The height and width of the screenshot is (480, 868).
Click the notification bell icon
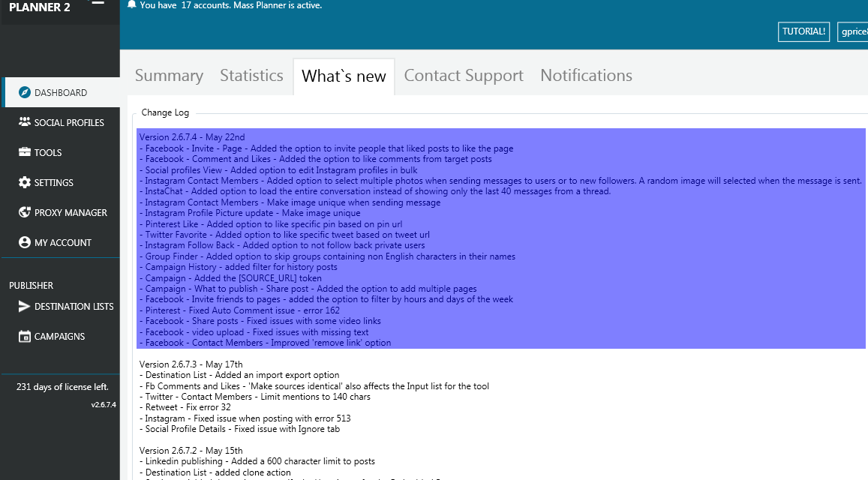(x=131, y=4)
